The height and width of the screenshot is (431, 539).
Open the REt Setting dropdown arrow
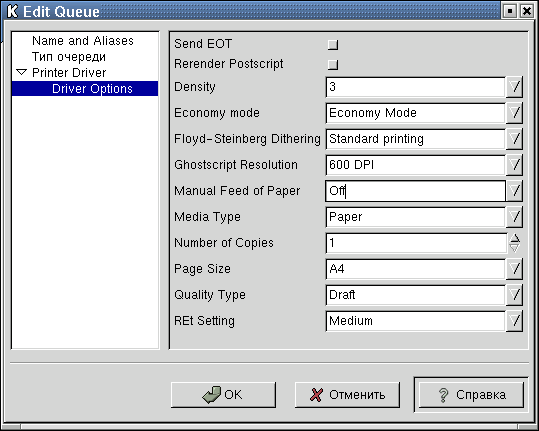coord(515,321)
